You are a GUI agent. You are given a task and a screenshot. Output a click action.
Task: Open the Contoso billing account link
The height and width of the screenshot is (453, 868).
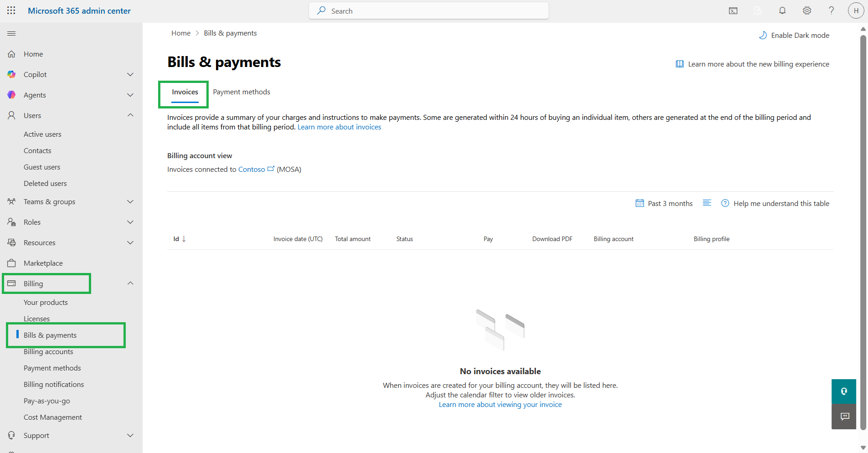click(252, 169)
